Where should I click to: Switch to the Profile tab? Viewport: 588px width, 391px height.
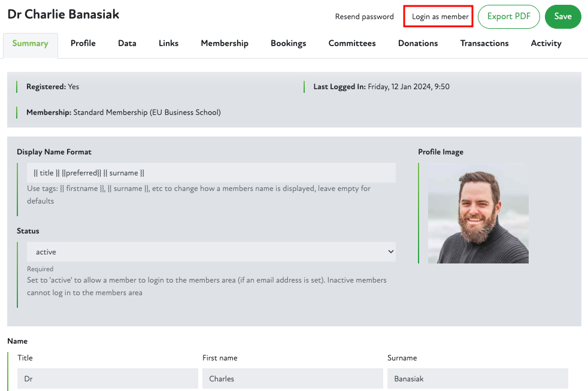[x=83, y=44]
